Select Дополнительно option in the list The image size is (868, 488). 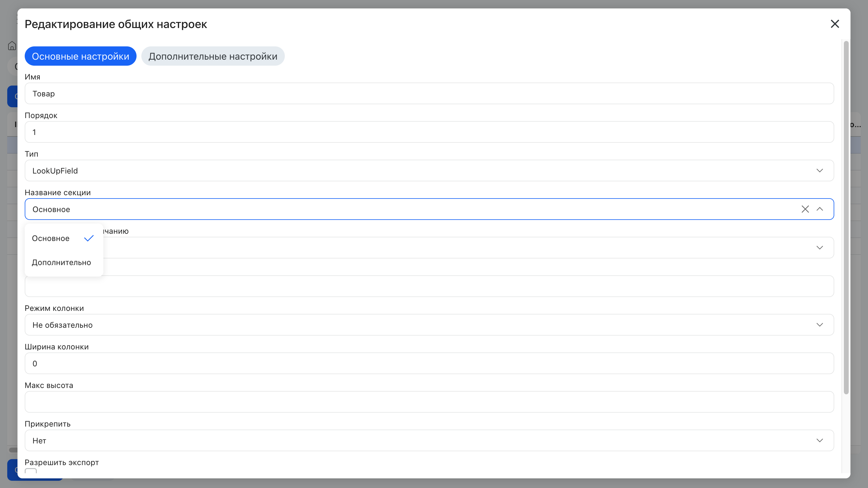[64, 262]
